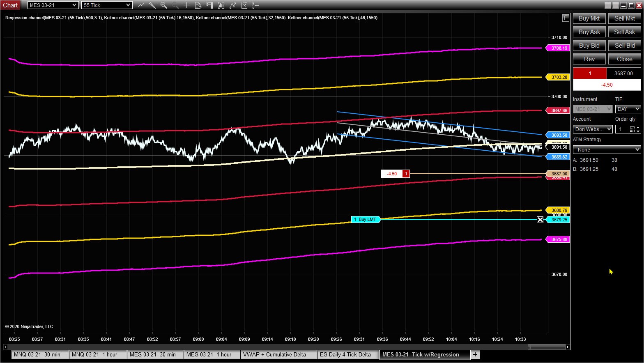Click the Sell Mkt button

point(624,18)
